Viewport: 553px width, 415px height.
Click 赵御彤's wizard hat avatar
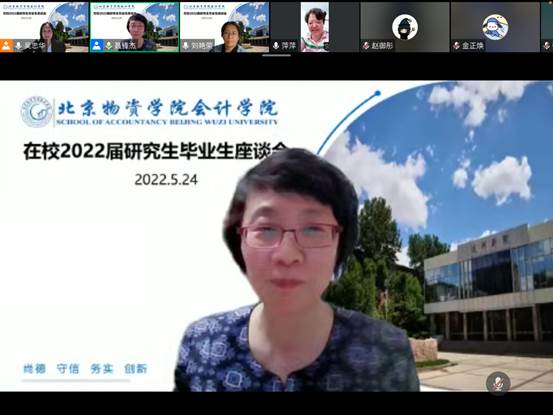(405, 26)
